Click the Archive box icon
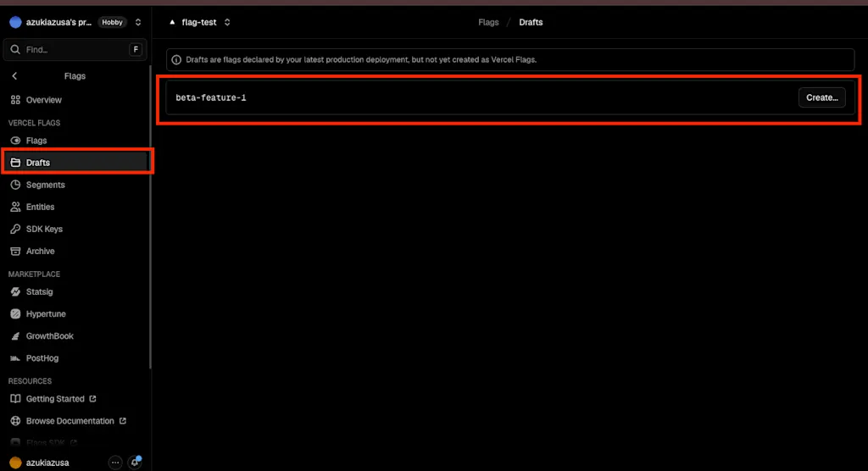Viewport: 868px width, 471px height. (x=15, y=252)
